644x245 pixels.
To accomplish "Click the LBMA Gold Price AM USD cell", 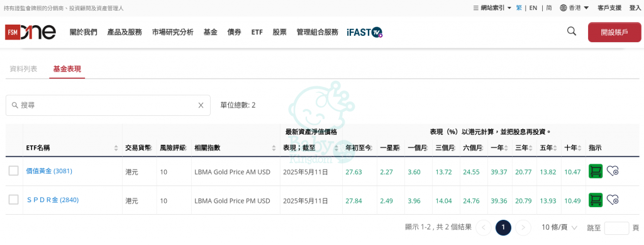I will (232, 172).
